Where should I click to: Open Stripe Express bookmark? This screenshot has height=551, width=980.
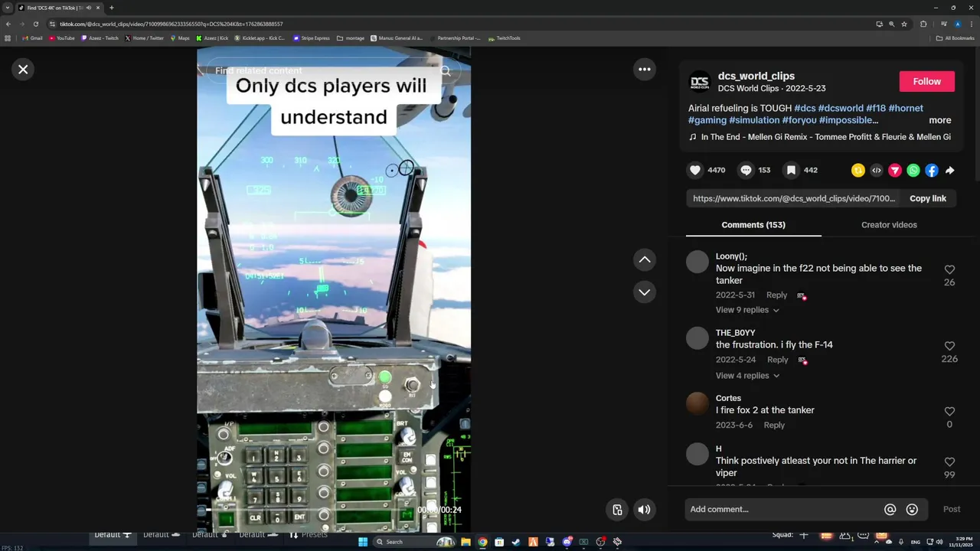[x=311, y=38]
